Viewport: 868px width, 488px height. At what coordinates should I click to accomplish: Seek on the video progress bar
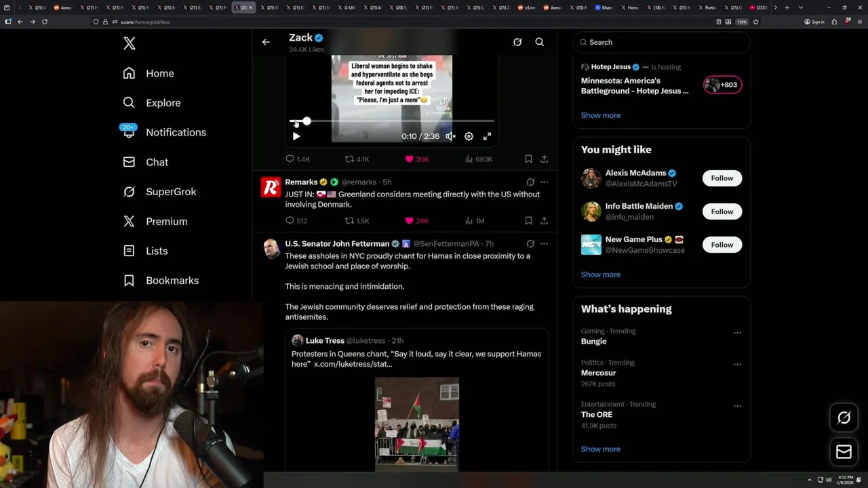click(x=392, y=121)
